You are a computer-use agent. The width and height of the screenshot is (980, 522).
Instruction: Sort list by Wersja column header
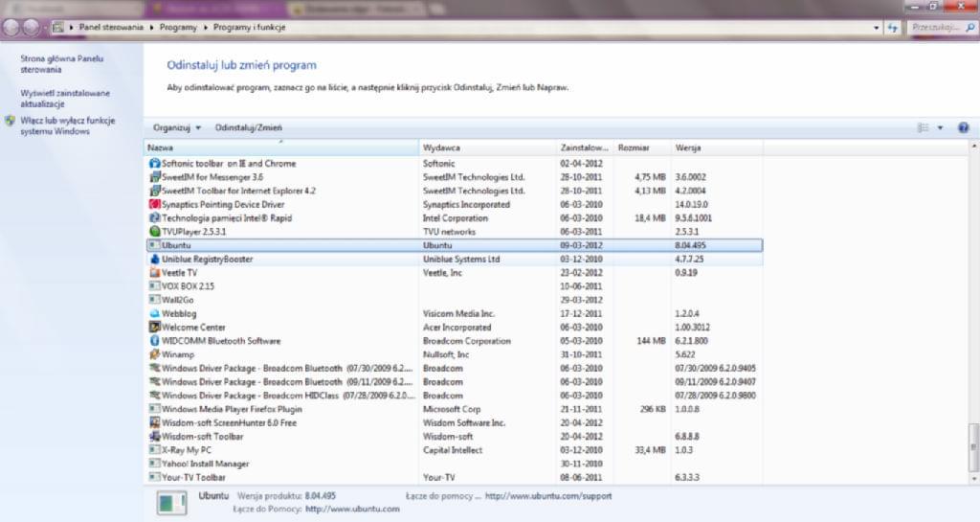pos(717,148)
